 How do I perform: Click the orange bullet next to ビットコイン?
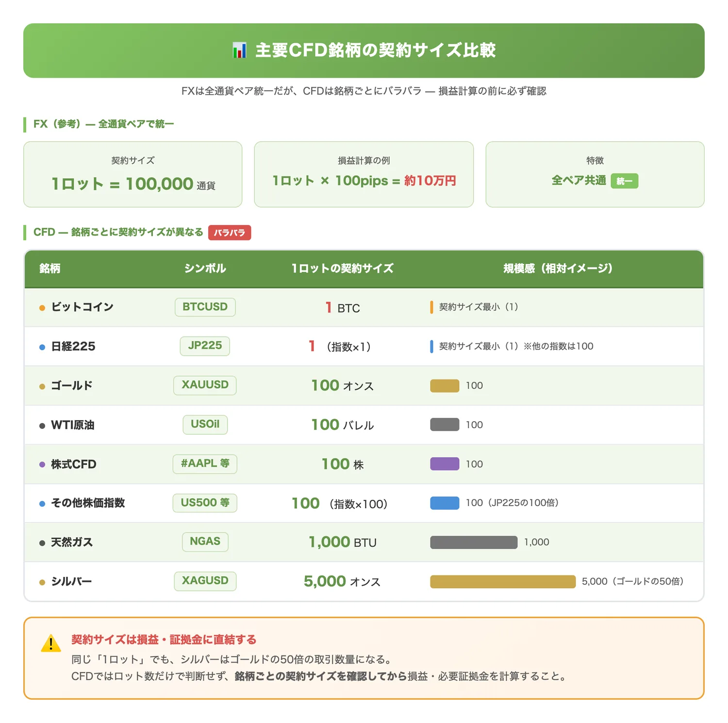point(42,308)
